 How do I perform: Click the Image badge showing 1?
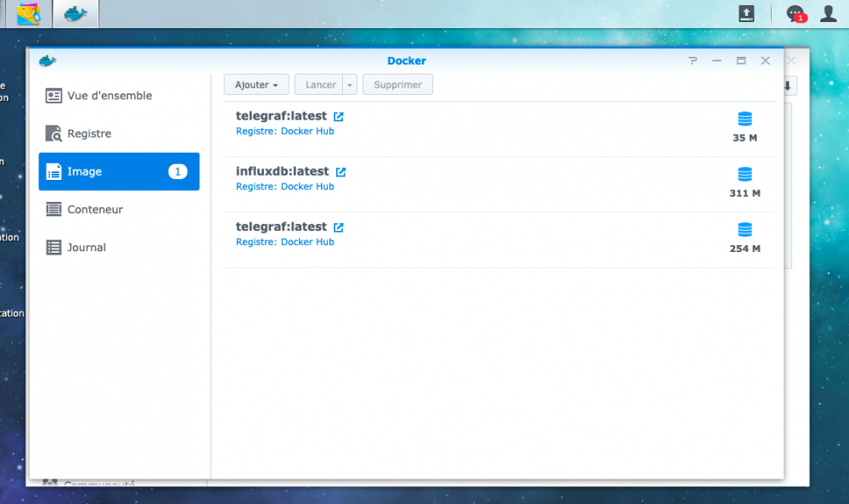click(177, 171)
